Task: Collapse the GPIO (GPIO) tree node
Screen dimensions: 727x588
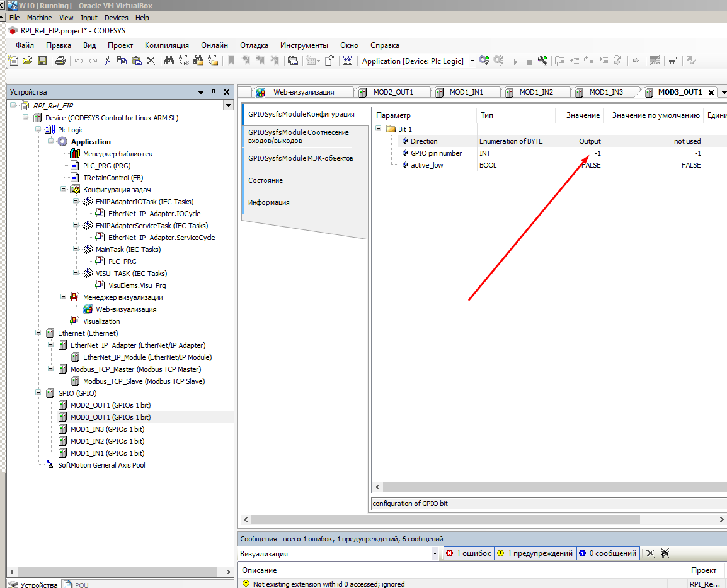Action: tap(38, 393)
